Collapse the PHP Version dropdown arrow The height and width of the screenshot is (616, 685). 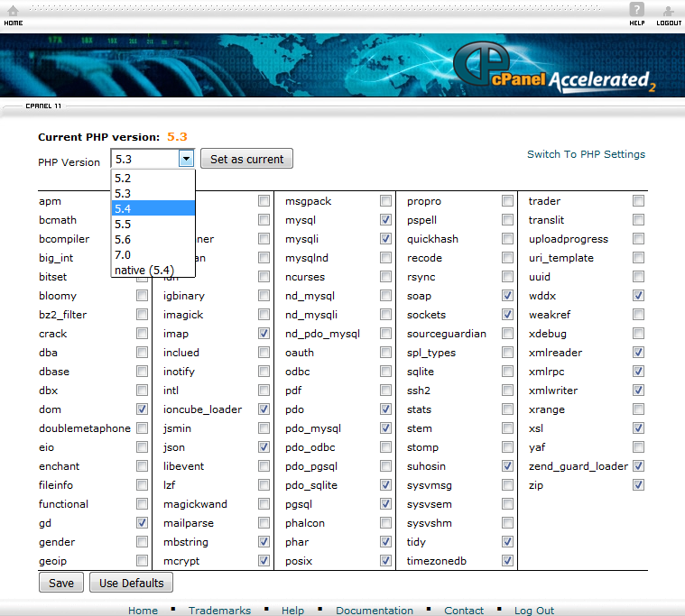pyautogui.click(x=186, y=159)
